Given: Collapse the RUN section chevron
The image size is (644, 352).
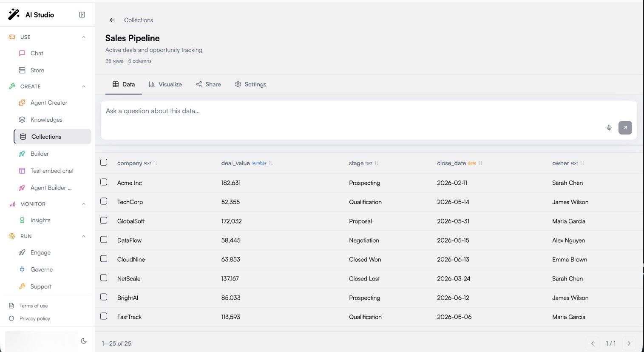Looking at the screenshot, I should pos(84,236).
